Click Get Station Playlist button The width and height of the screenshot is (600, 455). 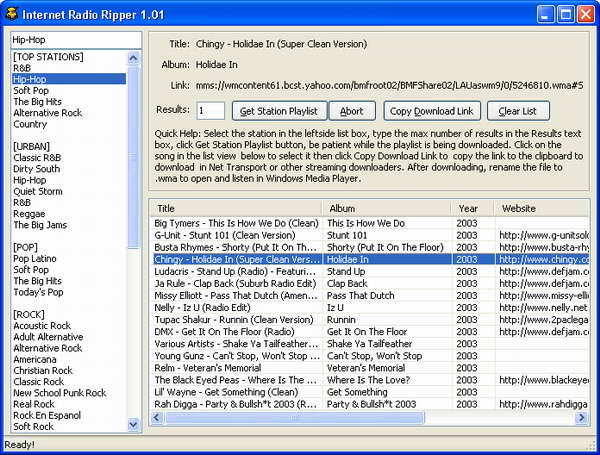pos(279,111)
